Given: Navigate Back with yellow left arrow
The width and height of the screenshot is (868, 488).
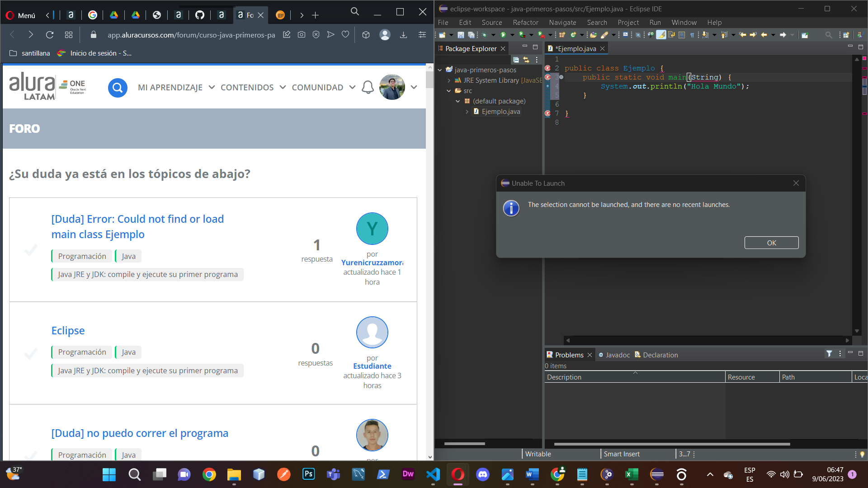Looking at the screenshot, I should tap(764, 35).
